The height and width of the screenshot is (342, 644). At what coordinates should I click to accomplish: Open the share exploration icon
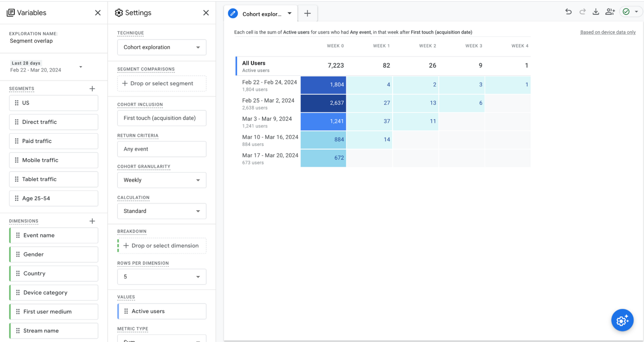610,12
